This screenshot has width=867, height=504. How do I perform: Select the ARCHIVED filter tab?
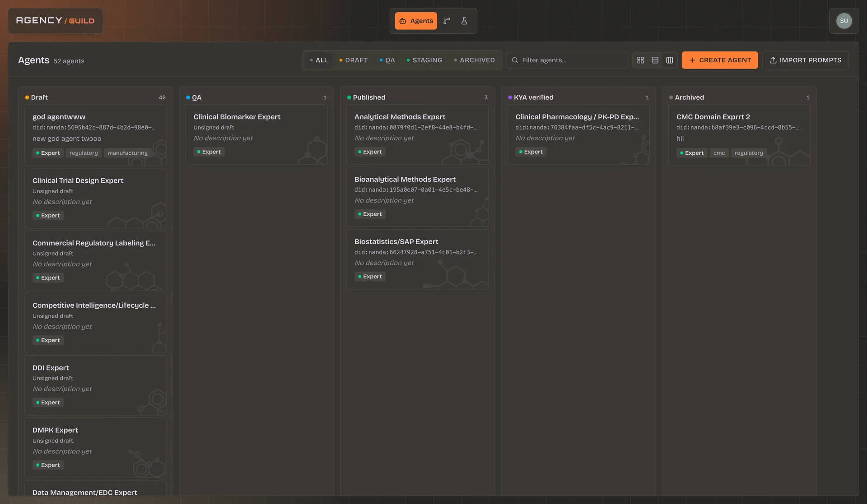click(x=474, y=60)
